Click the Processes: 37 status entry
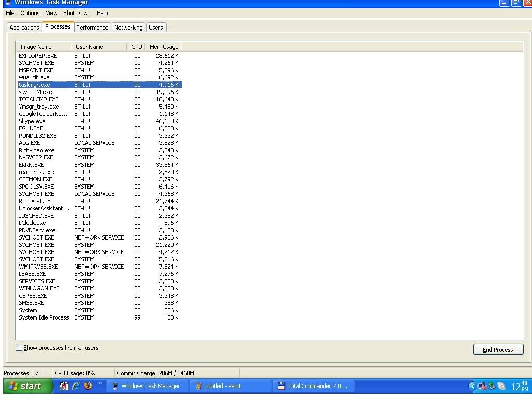This screenshot has width=532, height=399. (x=21, y=373)
